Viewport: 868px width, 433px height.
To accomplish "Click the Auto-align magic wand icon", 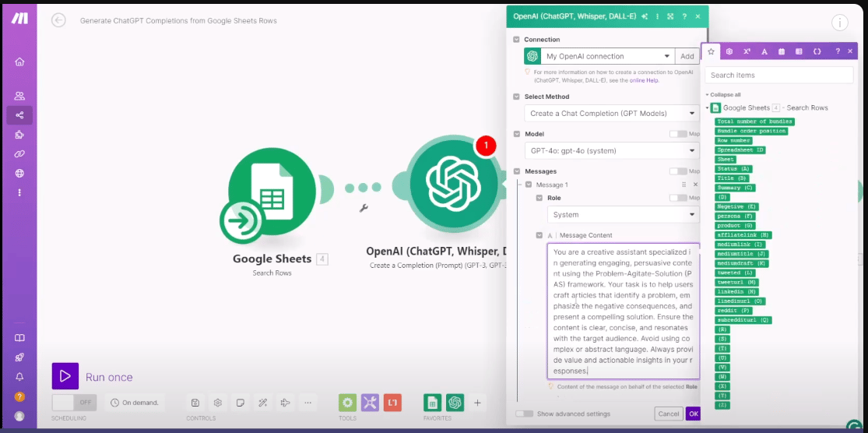I will (x=263, y=403).
